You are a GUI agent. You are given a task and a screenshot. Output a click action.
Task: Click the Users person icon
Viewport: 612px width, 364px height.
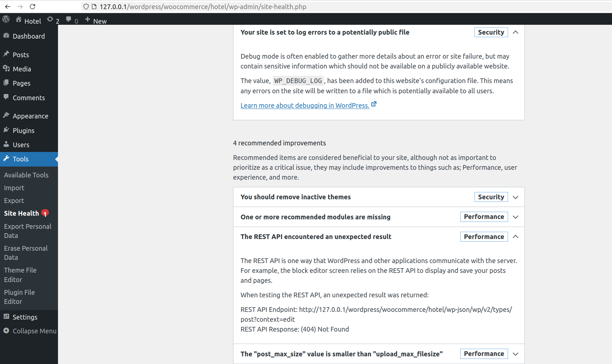[x=6, y=144]
